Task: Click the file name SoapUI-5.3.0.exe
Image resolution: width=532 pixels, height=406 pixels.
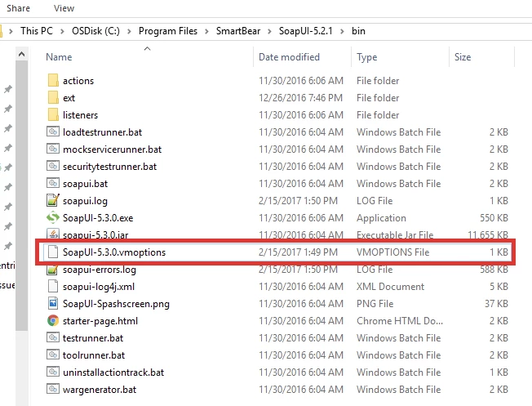Action: click(x=98, y=218)
